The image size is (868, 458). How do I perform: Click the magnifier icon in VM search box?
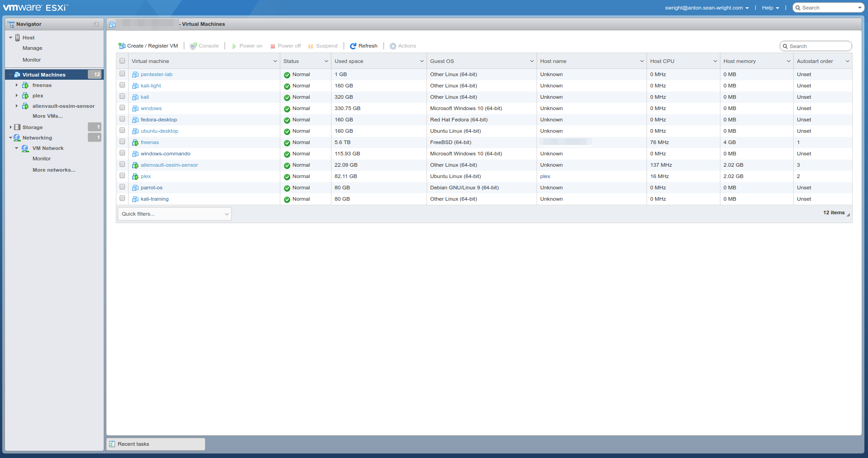point(785,46)
